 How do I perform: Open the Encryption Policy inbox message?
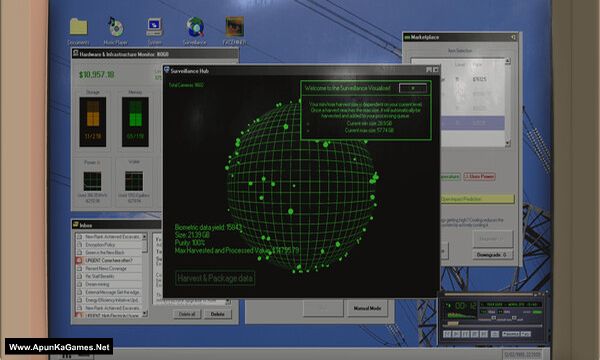(109, 245)
